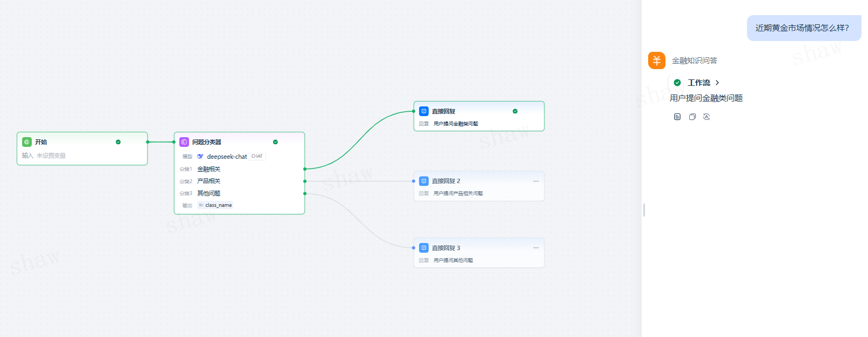This screenshot has height=337, width=868.
Task: Click the orange 金融知识问答 app avatar
Action: (657, 60)
